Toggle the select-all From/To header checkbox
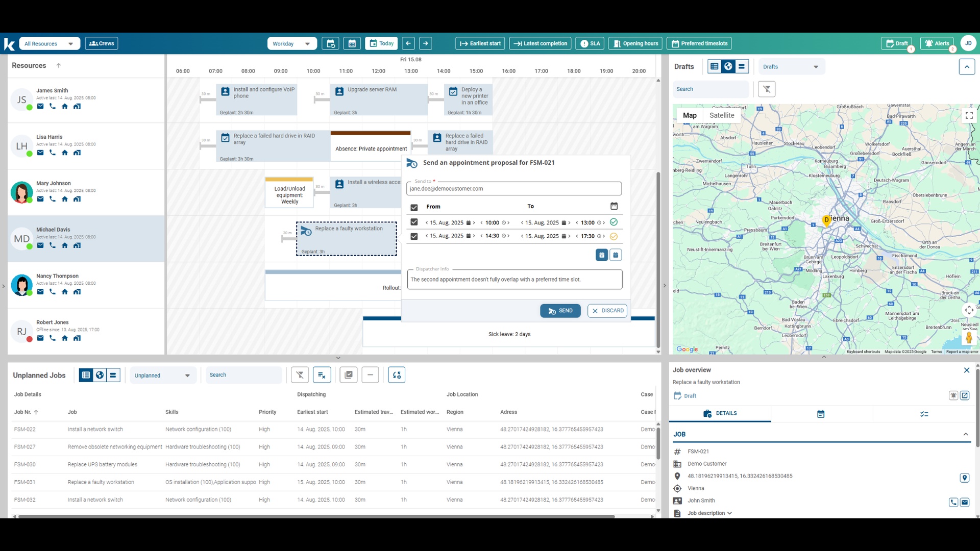The image size is (980, 551). [414, 207]
